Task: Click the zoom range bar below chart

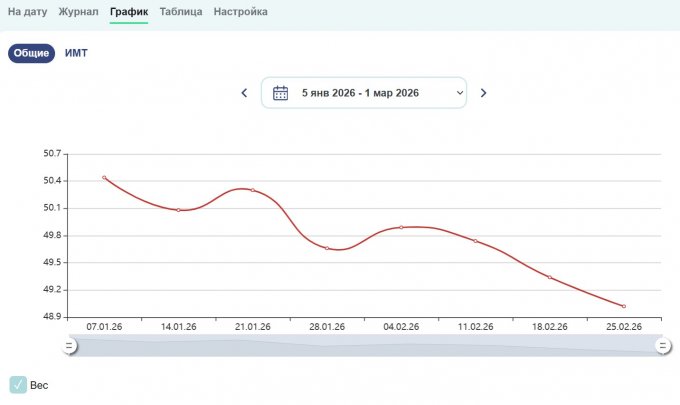Action: click(x=366, y=346)
